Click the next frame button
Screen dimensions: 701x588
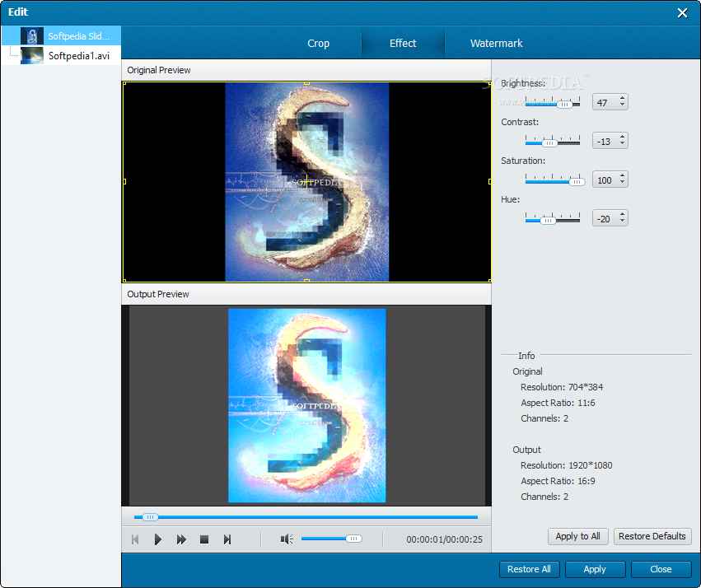click(227, 539)
